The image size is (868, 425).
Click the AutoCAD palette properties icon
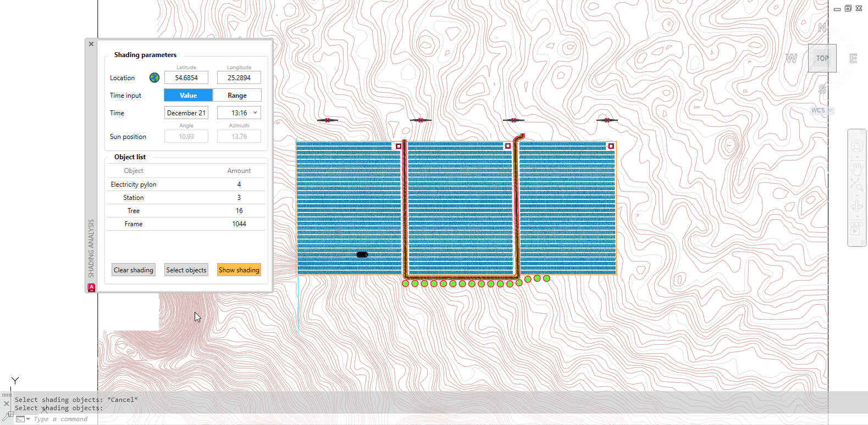tap(91, 287)
